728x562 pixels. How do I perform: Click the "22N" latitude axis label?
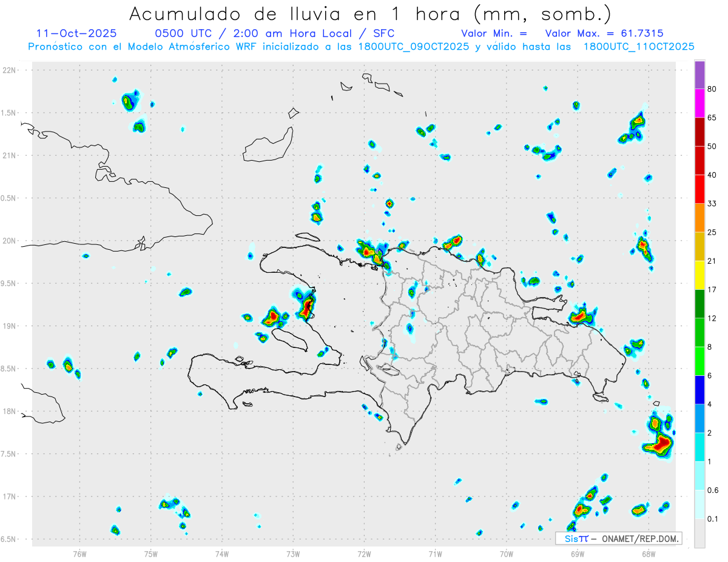(9, 70)
